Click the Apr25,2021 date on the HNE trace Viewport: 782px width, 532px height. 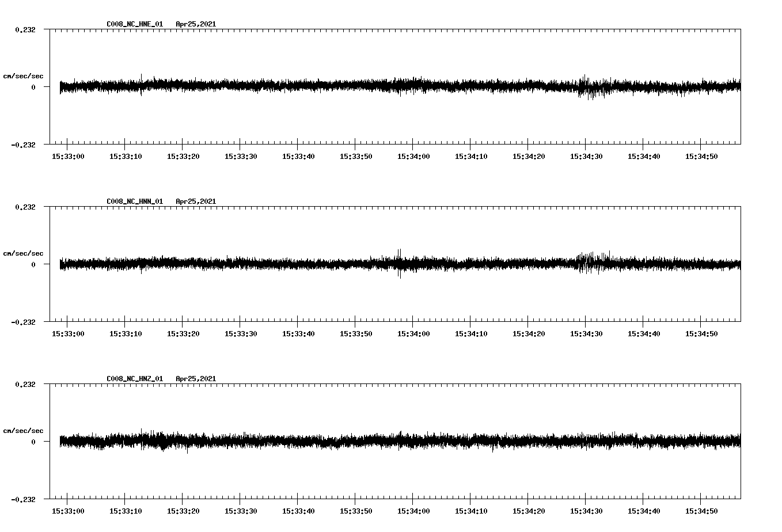pos(196,24)
